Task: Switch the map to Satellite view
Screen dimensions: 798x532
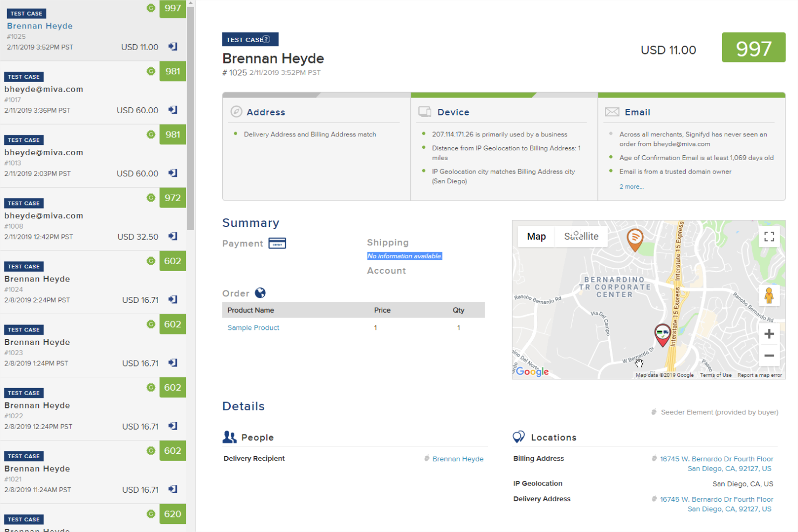Action: [x=581, y=236]
